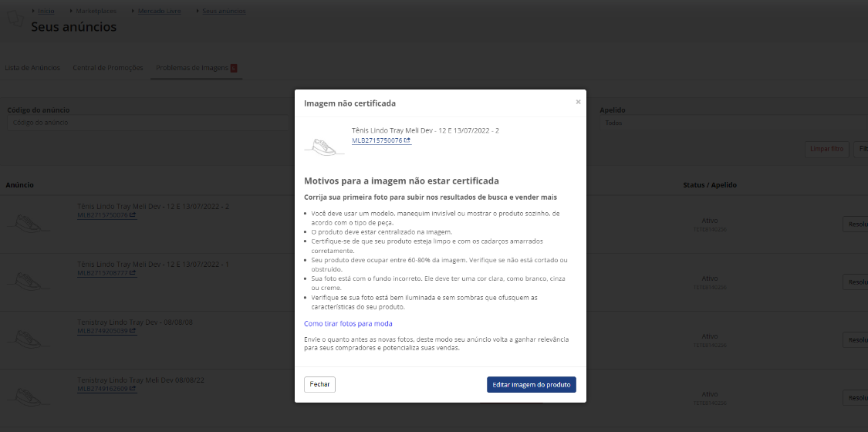Click the external link icon beside MLB2715750076 in the modal

point(407,140)
